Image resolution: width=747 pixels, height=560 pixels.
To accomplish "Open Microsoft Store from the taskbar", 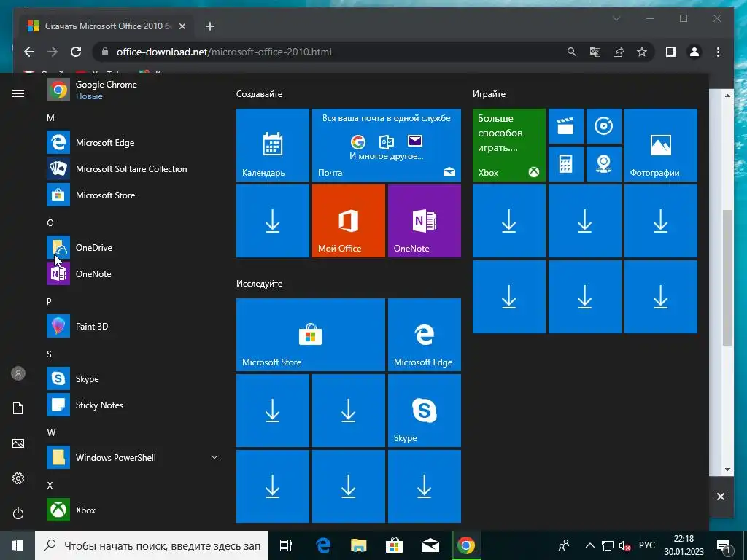I will (394, 545).
